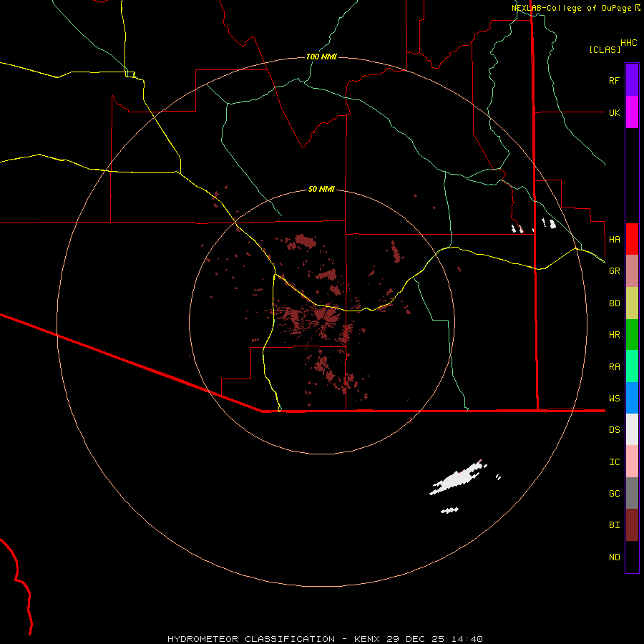Click the BI dark red legend swatch
This screenshot has width=644, height=644.
(x=632, y=525)
